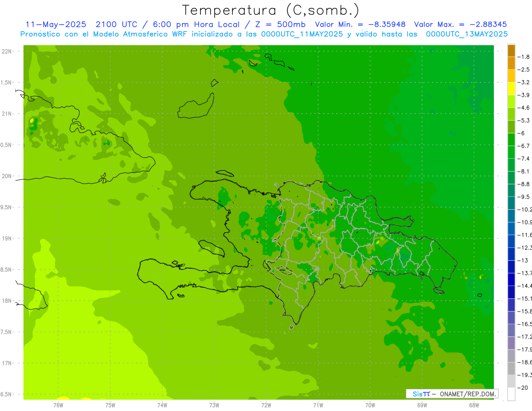The image size is (532, 411).
Task: Click the "Valor Min. = -8.35948" readout
Action: [360, 24]
